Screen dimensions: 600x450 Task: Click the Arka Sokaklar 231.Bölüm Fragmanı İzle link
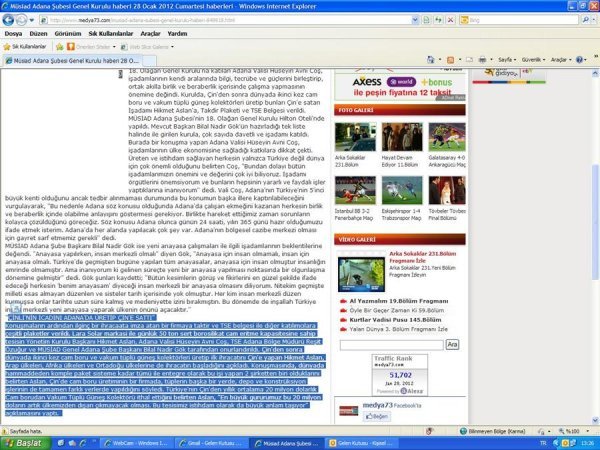422,257
